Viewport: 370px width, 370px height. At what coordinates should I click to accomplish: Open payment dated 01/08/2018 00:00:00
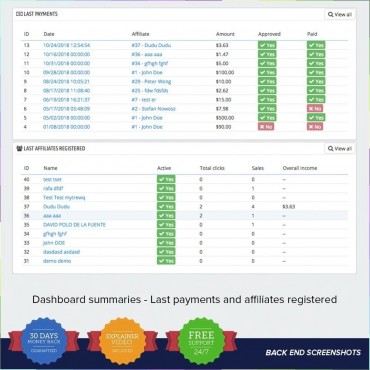[x=66, y=127]
